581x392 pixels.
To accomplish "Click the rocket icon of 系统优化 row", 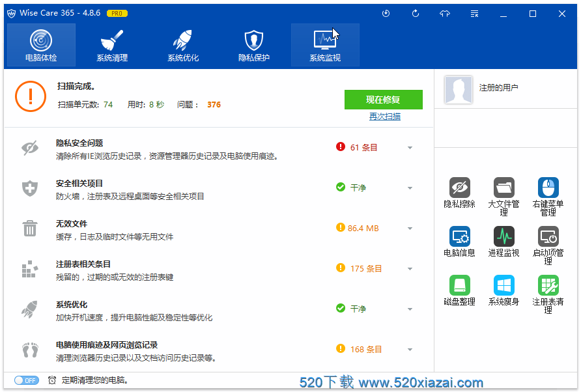I will 30,309.
